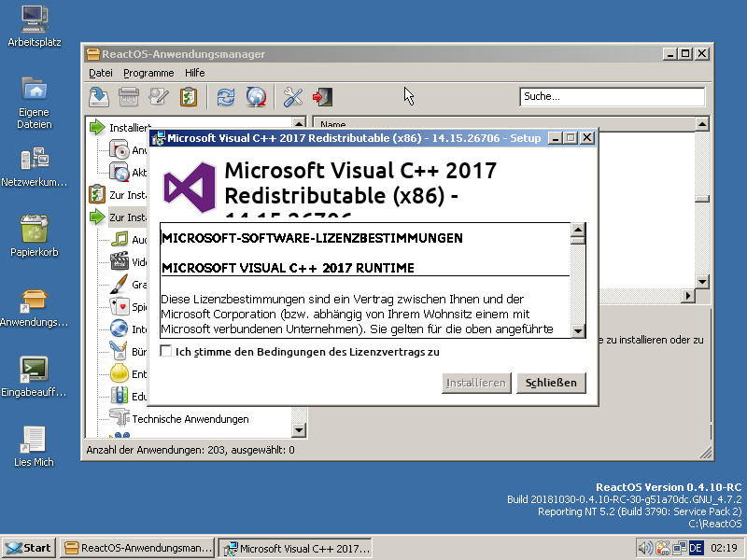Select the clipboard 'Zur Inst...' tree item
747x560 pixels.
click(119, 195)
